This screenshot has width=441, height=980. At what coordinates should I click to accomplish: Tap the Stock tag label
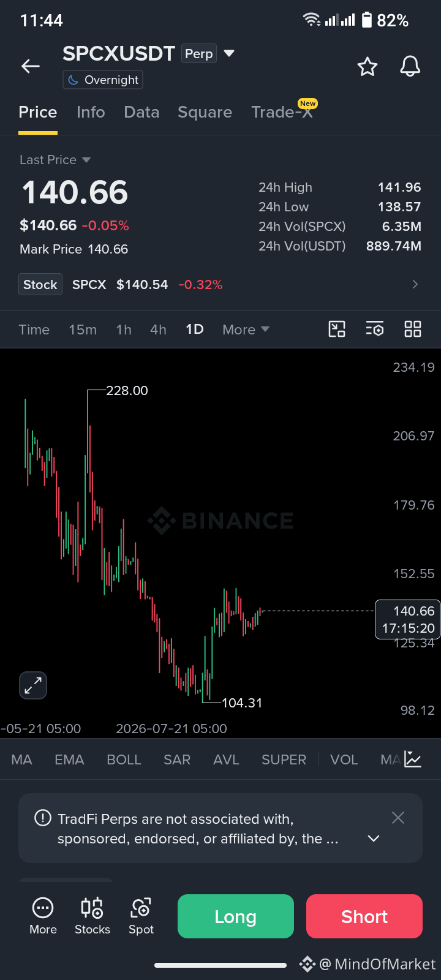40,284
